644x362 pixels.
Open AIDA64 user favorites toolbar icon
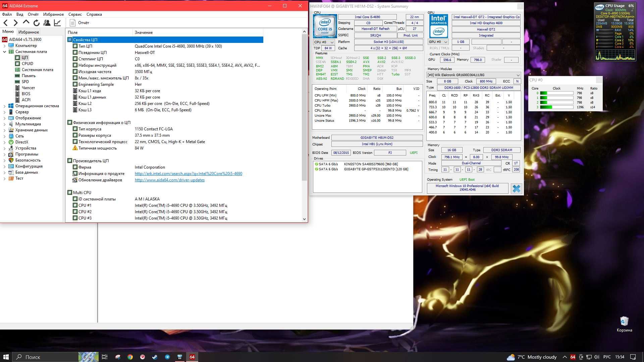47,23
